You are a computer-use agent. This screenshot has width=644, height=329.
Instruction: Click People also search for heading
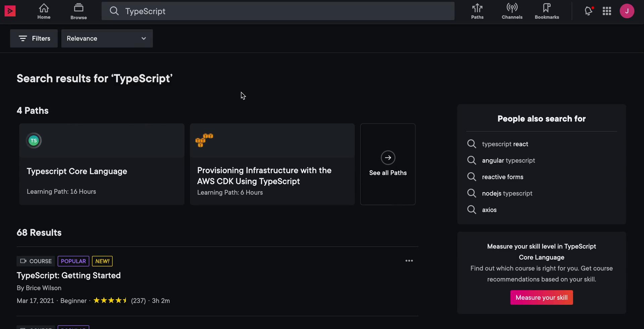click(541, 119)
